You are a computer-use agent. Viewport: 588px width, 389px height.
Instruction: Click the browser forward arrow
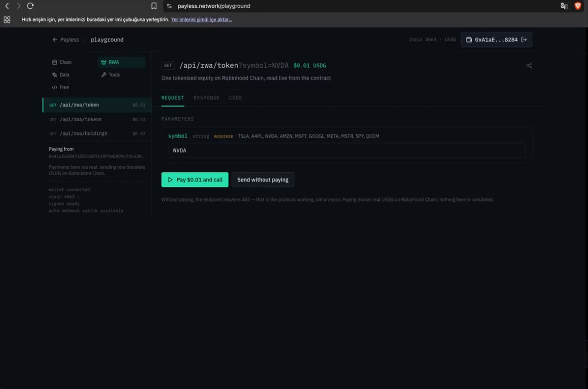click(x=19, y=6)
